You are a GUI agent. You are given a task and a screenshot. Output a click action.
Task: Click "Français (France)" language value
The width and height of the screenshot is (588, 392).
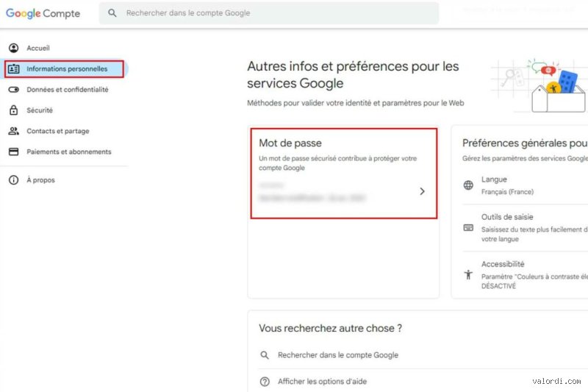pyautogui.click(x=507, y=192)
